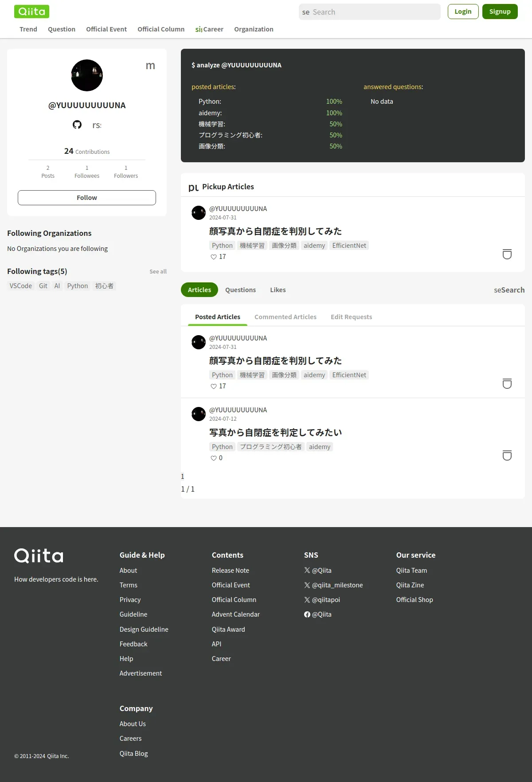Screen dimensions: 532x782
Task: Stock the Pickup article with the bookmark icon
Action: click(507, 254)
